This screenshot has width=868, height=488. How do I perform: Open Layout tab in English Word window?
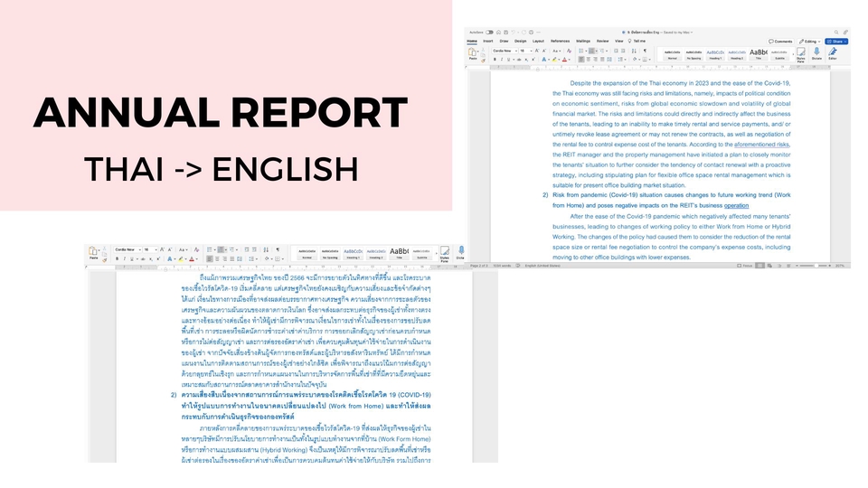[x=538, y=41]
